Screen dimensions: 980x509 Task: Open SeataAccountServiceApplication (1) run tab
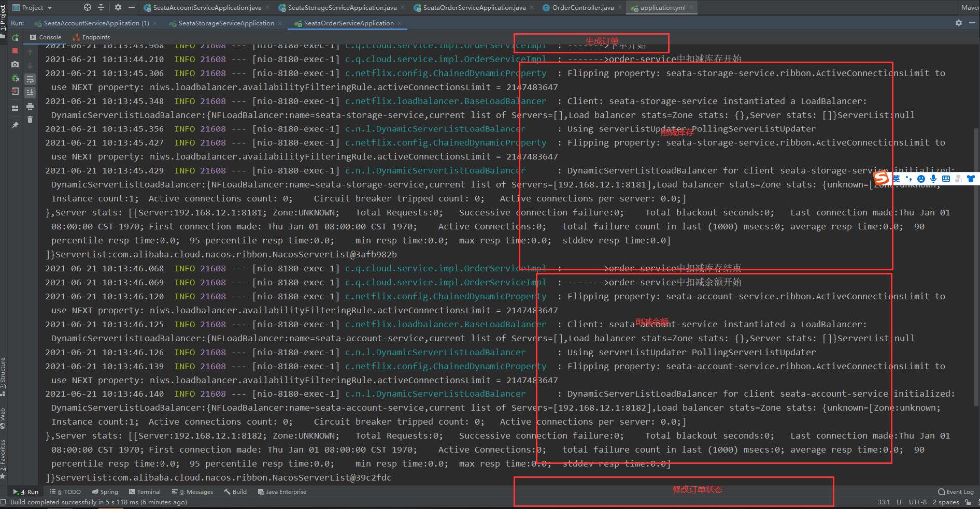(96, 23)
